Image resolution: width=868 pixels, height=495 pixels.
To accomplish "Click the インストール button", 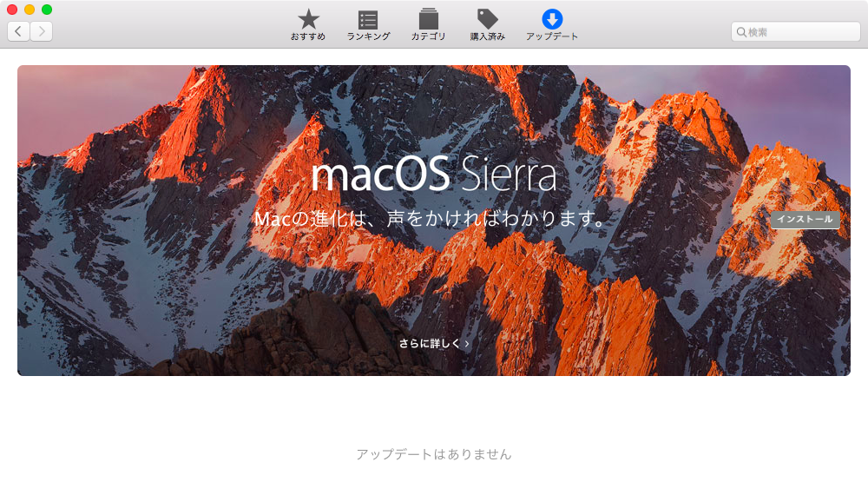I will (x=805, y=219).
